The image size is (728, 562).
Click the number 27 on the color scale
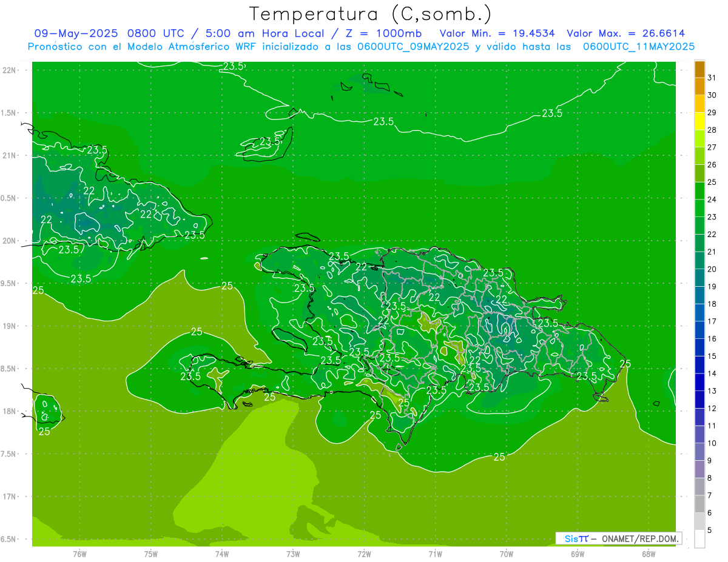[x=712, y=147]
